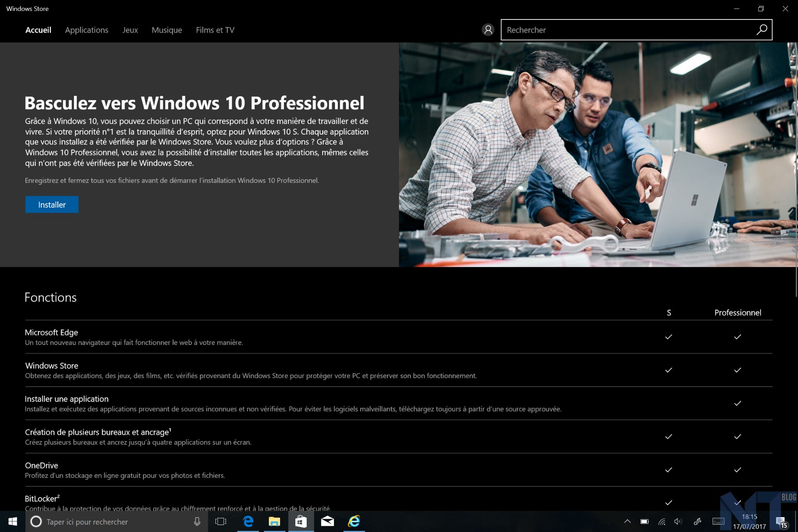This screenshot has height=532, width=798.
Task: Click the blue Installer button
Action: click(52, 205)
